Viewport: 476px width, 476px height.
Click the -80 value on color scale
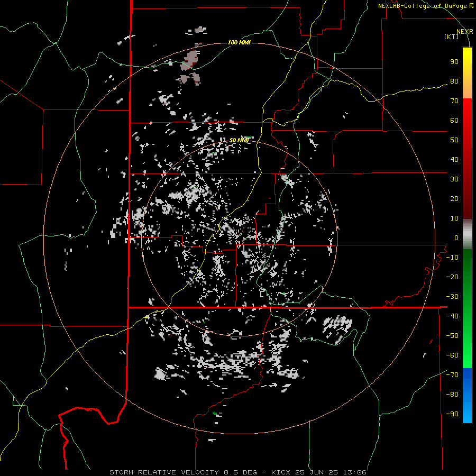(452, 395)
